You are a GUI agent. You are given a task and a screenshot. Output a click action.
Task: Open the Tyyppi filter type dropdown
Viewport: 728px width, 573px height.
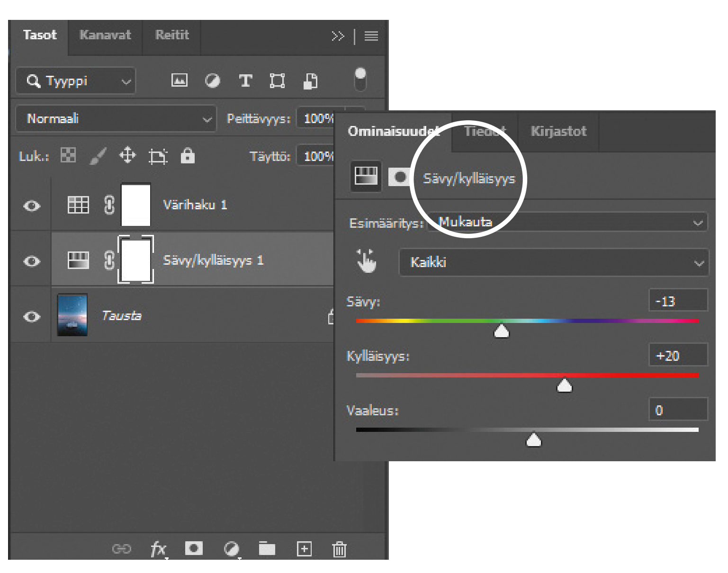click(x=76, y=81)
